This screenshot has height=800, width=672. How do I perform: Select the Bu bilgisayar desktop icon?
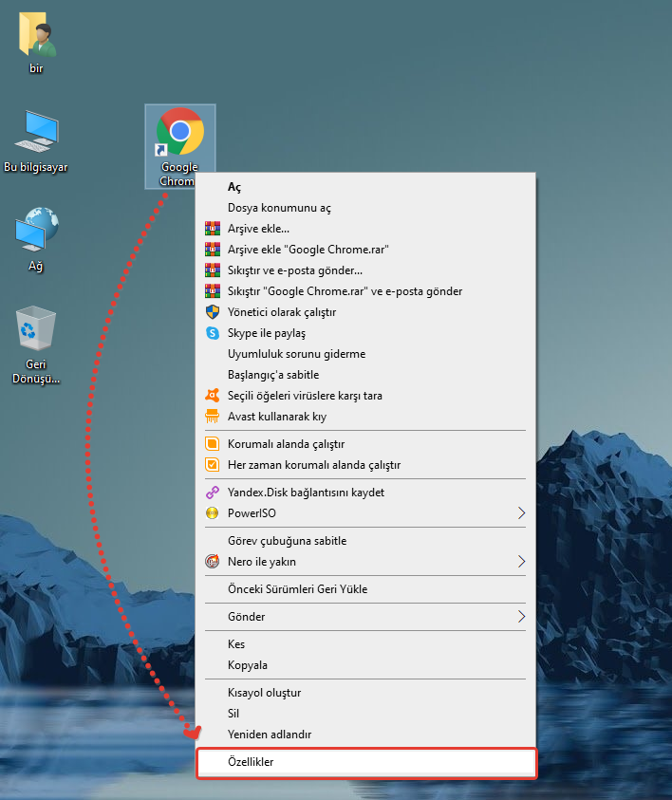[36, 134]
